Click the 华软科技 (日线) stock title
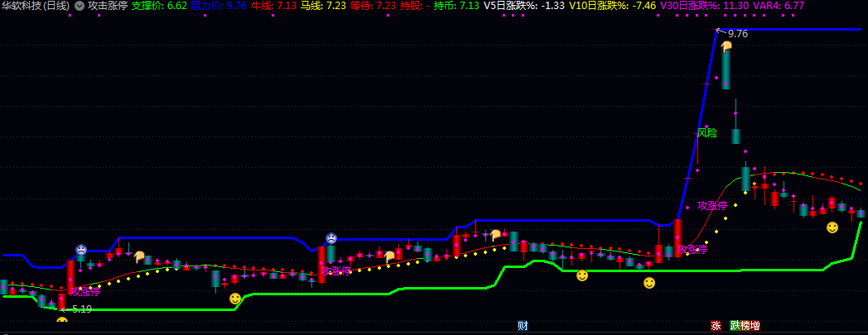 pyautogui.click(x=36, y=6)
